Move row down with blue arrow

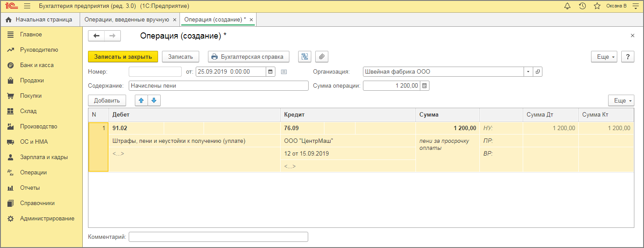[154, 100]
